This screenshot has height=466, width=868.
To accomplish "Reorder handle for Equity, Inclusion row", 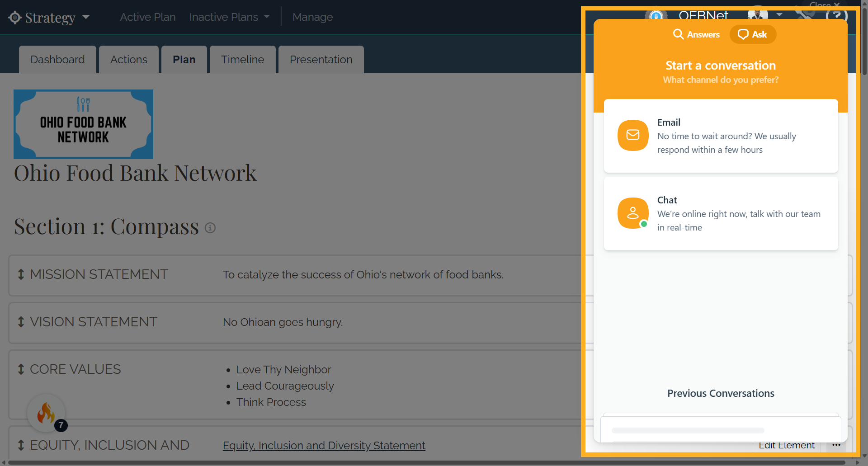I will coord(21,445).
